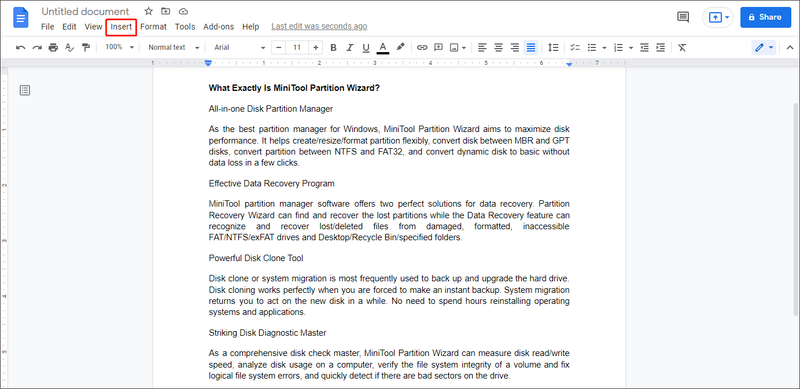Click the right indent marker on the ruler
Image resolution: width=800 pixels, height=389 pixels.
[x=569, y=63]
